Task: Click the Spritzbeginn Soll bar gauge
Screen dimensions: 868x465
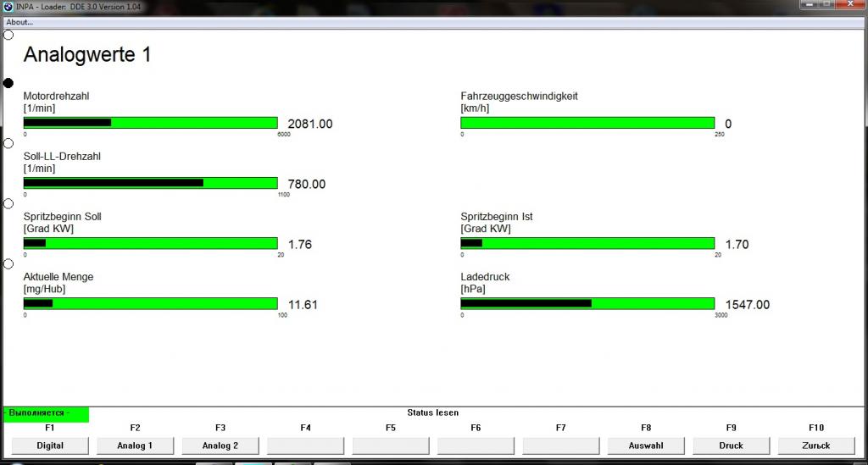Action: (x=151, y=243)
